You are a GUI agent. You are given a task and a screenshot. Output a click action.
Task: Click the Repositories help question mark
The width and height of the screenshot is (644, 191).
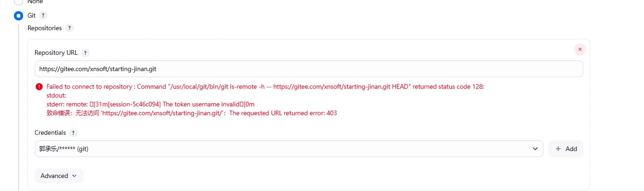[x=69, y=28]
